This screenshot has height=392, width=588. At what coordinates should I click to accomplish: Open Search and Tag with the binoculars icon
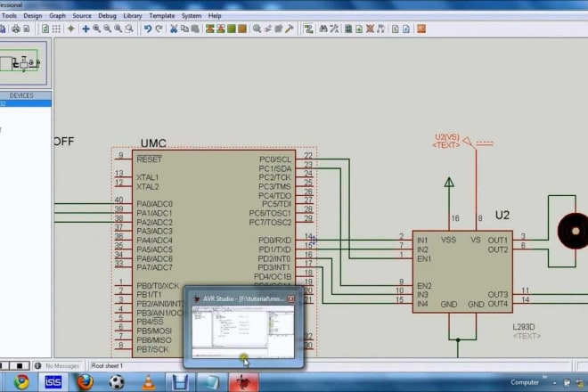[x=323, y=29]
